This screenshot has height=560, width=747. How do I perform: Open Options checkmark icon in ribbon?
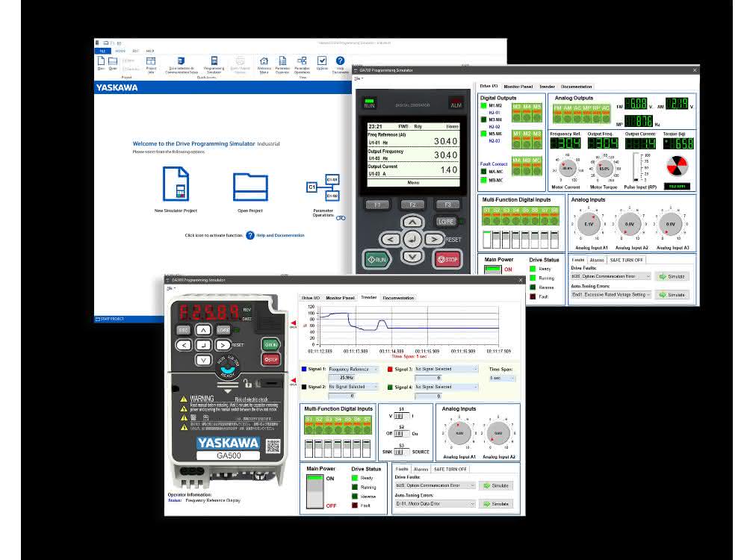[x=322, y=63]
